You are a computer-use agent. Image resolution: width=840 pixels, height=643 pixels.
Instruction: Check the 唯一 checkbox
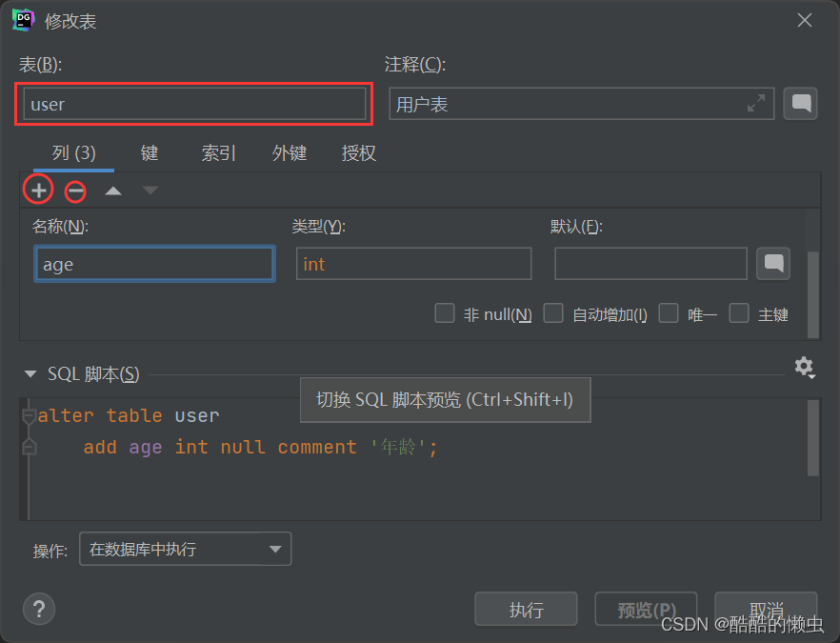click(x=668, y=313)
